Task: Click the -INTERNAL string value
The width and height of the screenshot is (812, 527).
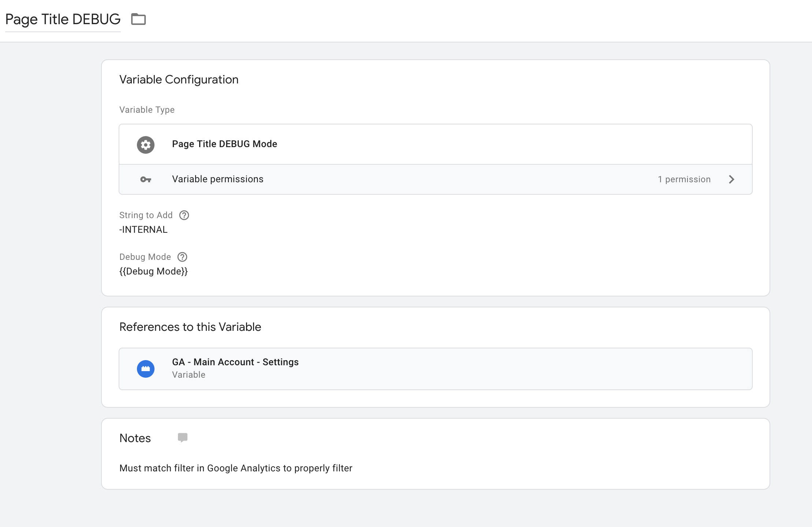Action: coord(144,229)
